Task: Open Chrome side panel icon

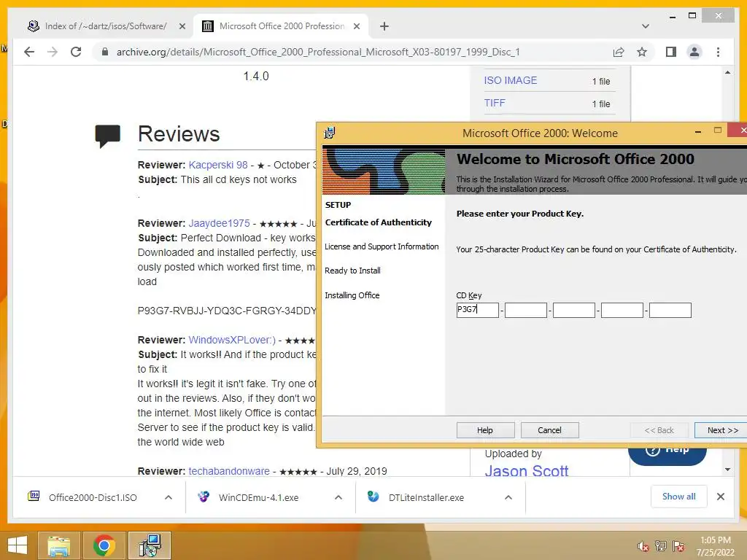Action: [x=671, y=52]
